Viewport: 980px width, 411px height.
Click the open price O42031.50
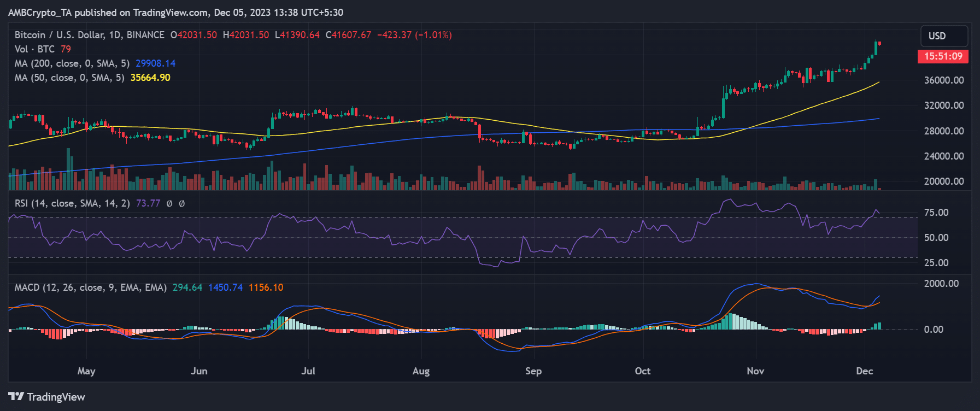pos(193,35)
